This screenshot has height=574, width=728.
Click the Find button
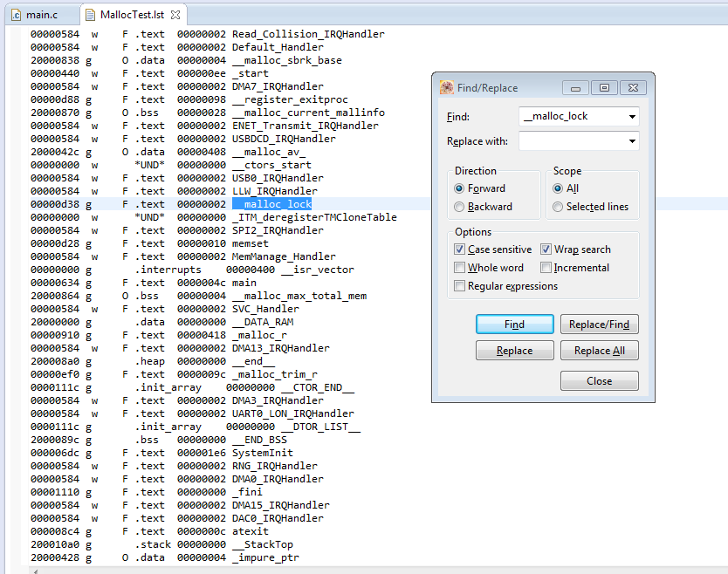514,324
